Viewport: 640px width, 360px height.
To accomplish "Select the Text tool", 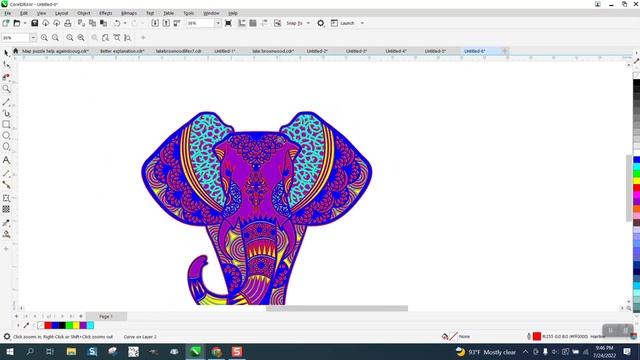I will (6, 160).
